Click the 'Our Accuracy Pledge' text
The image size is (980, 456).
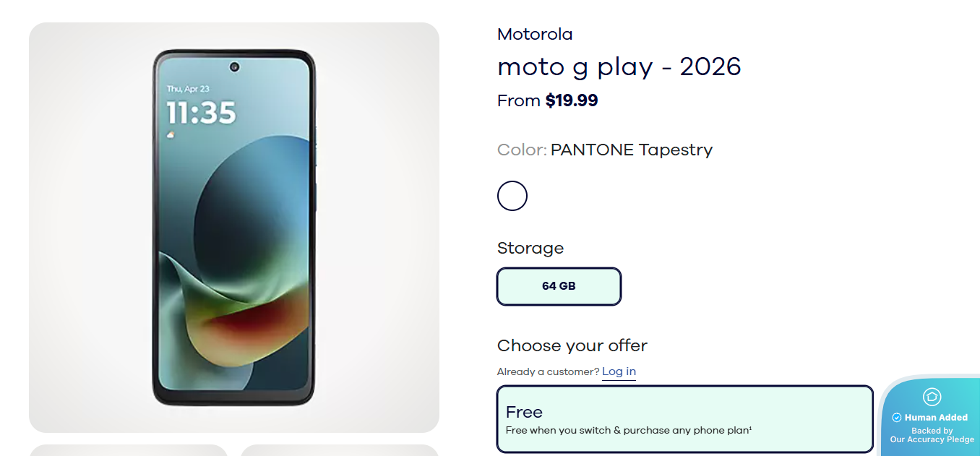coord(932,439)
